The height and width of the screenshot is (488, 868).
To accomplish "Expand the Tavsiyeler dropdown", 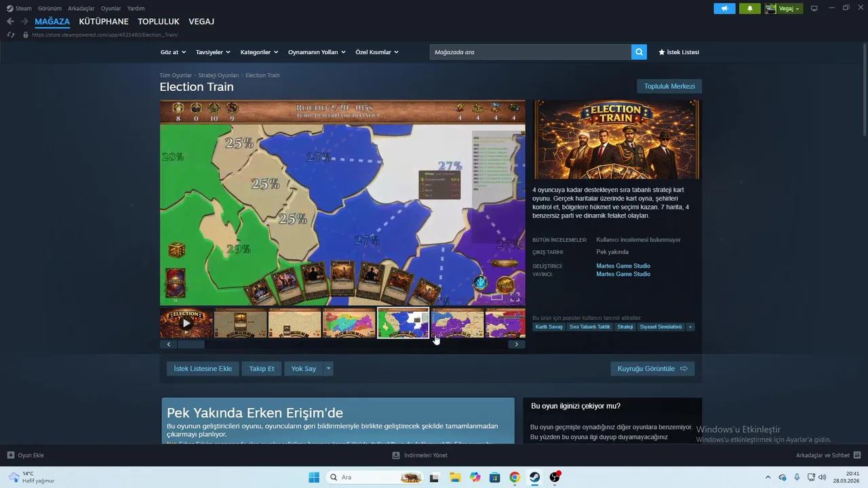I will 213,52.
